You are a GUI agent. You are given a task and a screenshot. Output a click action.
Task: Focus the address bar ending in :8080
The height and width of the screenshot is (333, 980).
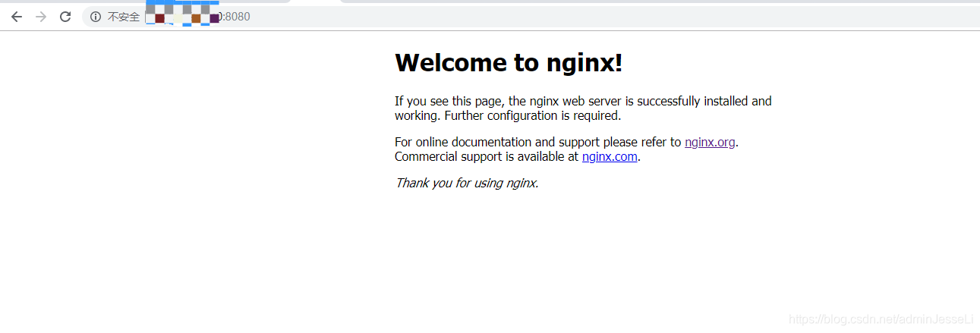(531, 17)
